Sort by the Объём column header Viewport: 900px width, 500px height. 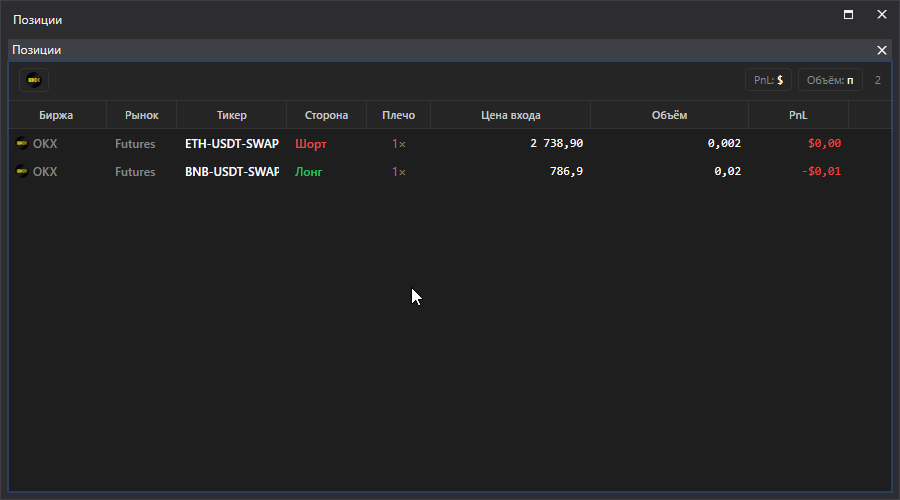tap(669, 115)
